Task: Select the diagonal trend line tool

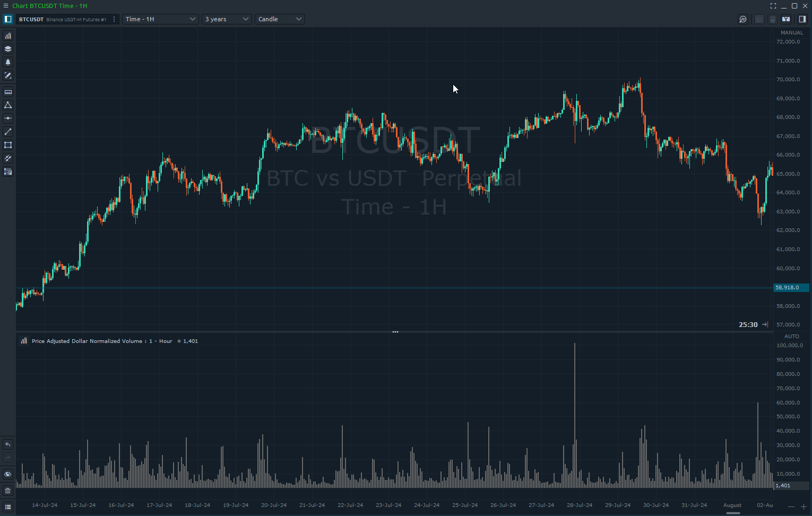Action: 8,132
